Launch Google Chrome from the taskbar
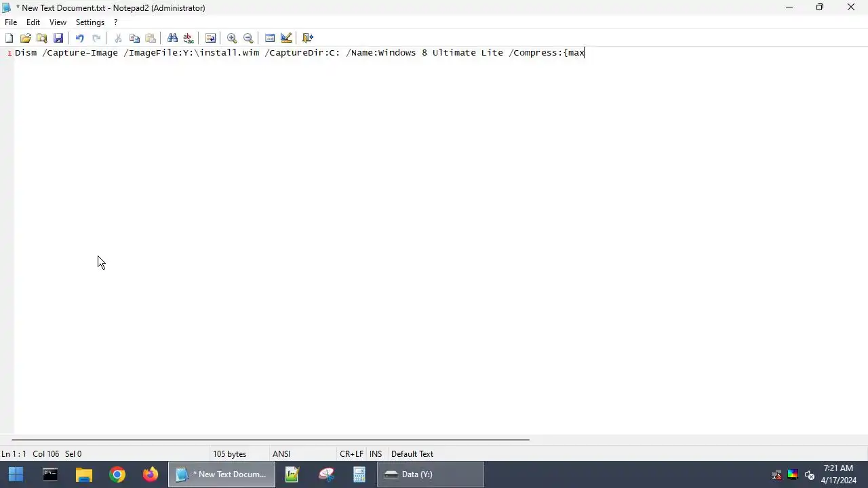 click(117, 474)
